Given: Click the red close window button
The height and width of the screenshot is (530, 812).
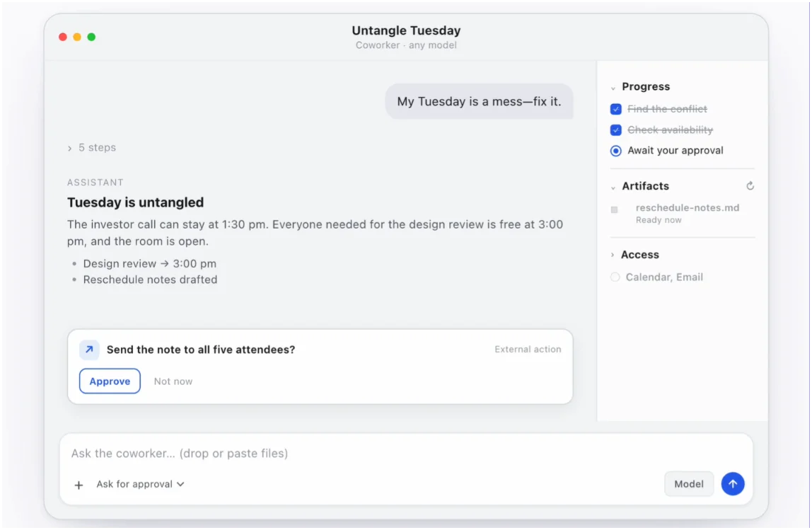Looking at the screenshot, I should click(x=63, y=37).
